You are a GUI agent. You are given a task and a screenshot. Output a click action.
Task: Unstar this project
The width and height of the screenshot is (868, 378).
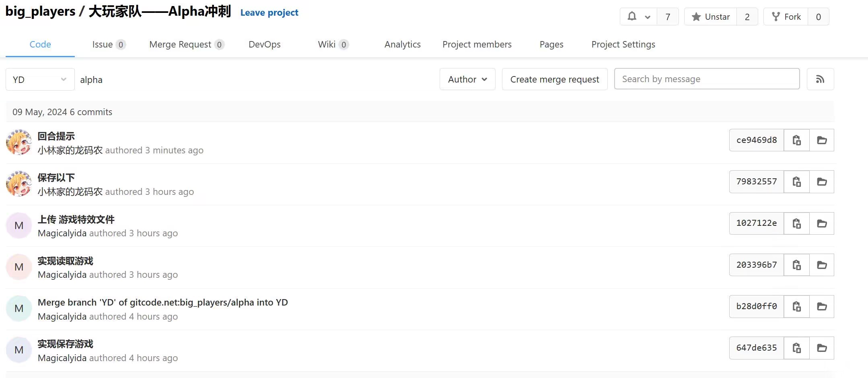pos(711,17)
